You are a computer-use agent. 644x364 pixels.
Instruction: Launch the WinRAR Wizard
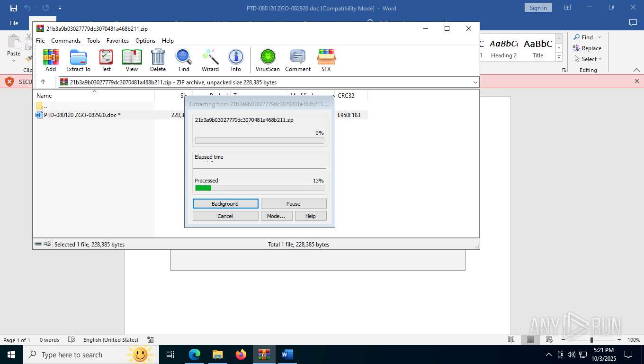point(210,60)
